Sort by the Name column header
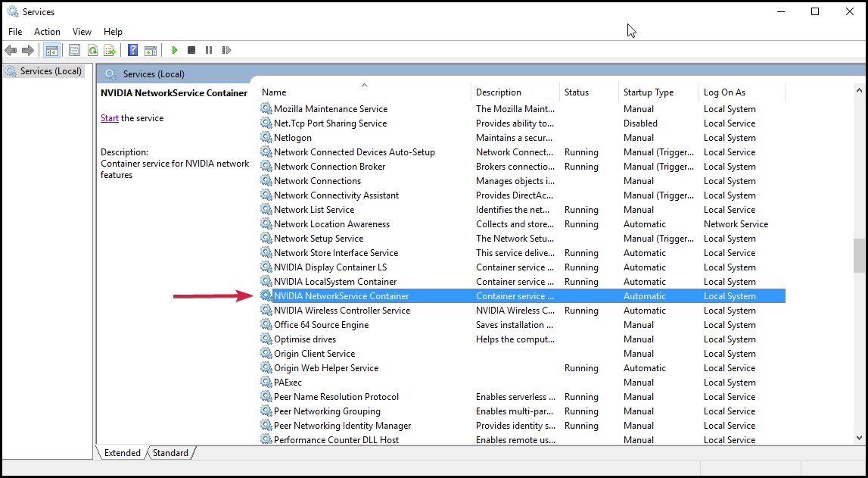 [274, 92]
